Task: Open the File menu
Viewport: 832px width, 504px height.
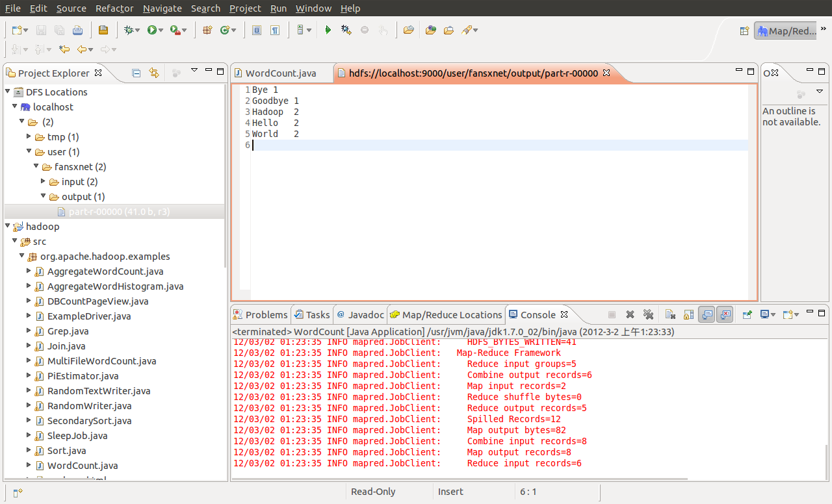Action: [13, 8]
